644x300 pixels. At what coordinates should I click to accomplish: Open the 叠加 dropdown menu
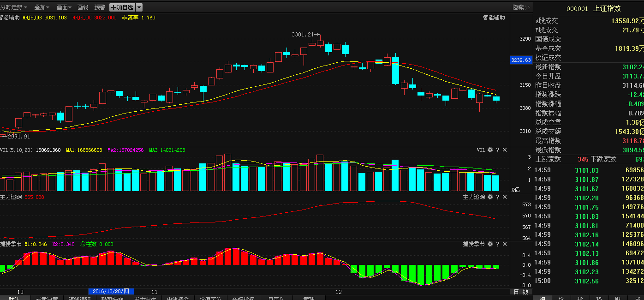tap(42, 7)
